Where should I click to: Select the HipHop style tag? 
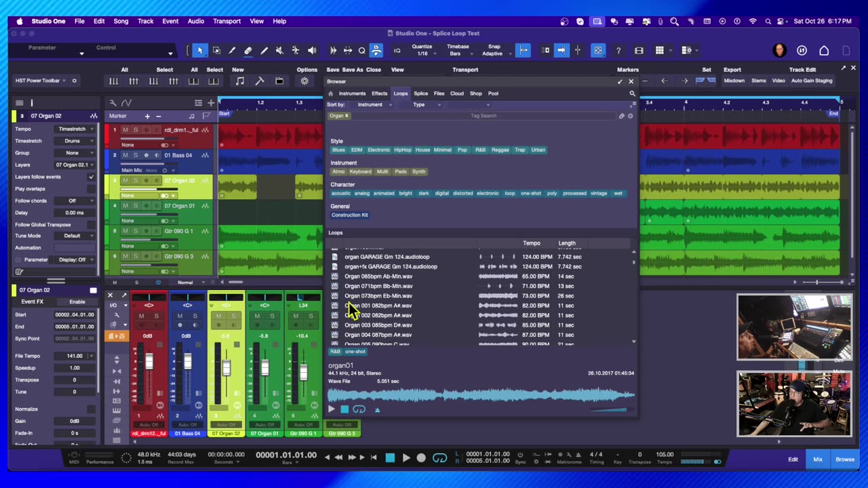point(403,150)
